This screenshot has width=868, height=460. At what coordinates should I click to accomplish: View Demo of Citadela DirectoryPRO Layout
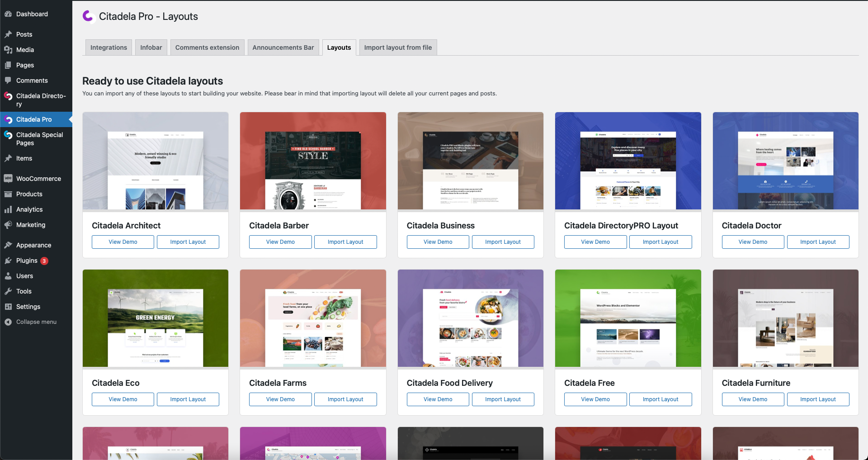pyautogui.click(x=595, y=242)
